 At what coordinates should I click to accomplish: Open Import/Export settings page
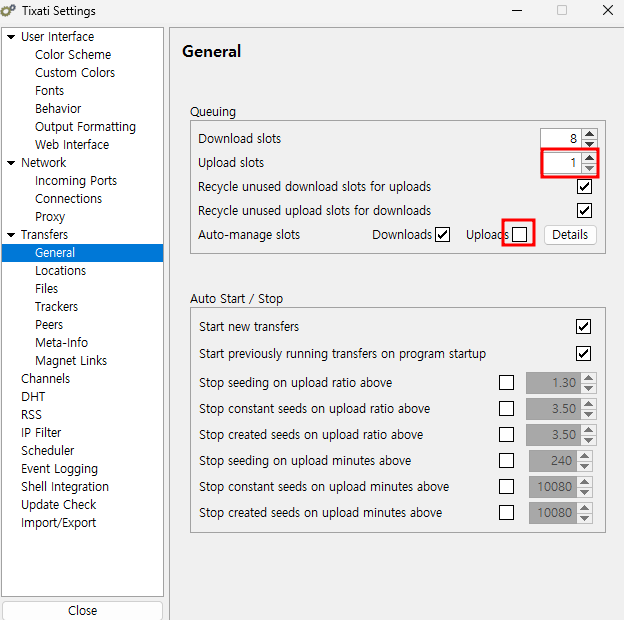click(58, 523)
